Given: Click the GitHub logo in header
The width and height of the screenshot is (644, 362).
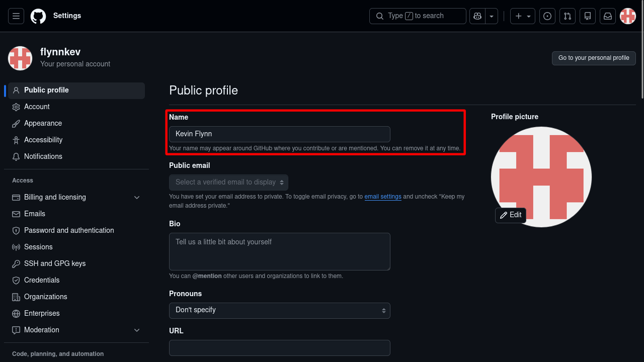Looking at the screenshot, I should click(38, 16).
